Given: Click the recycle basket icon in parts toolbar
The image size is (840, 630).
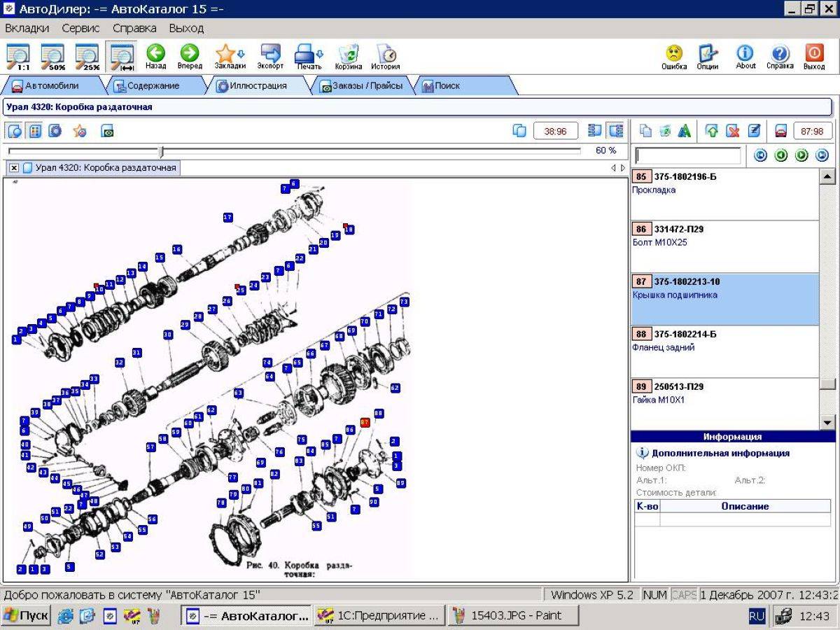Looking at the screenshot, I should coord(665,131).
